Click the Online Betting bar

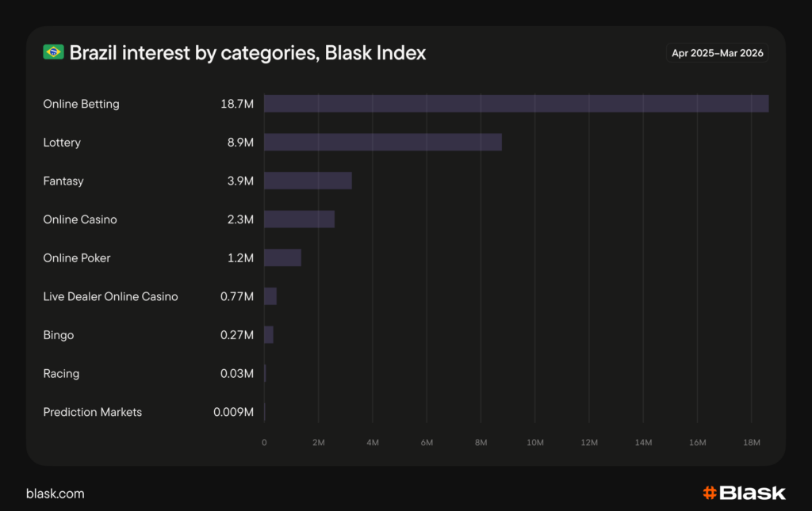[515, 104]
